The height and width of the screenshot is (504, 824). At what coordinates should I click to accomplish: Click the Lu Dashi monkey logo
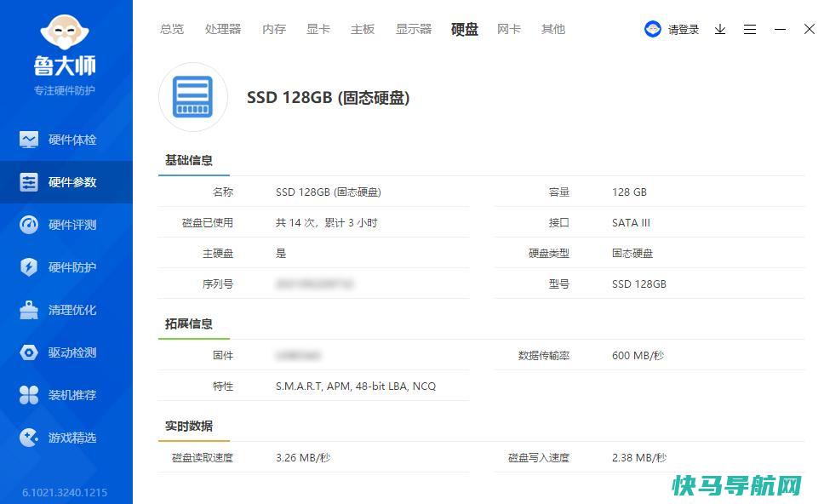click(x=65, y=32)
